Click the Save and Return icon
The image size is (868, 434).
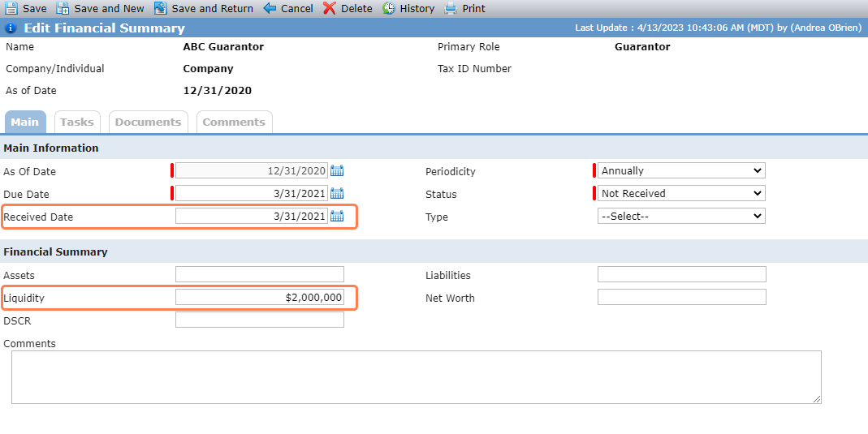coord(161,8)
